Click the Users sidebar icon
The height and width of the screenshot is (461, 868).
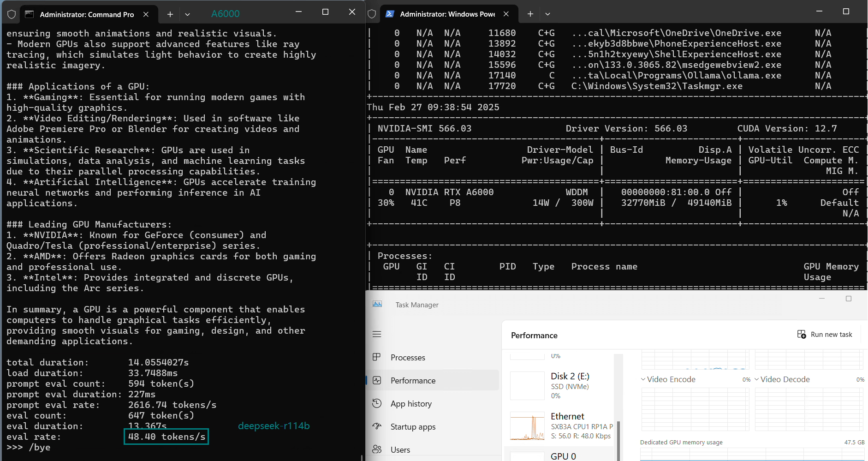coord(377,449)
